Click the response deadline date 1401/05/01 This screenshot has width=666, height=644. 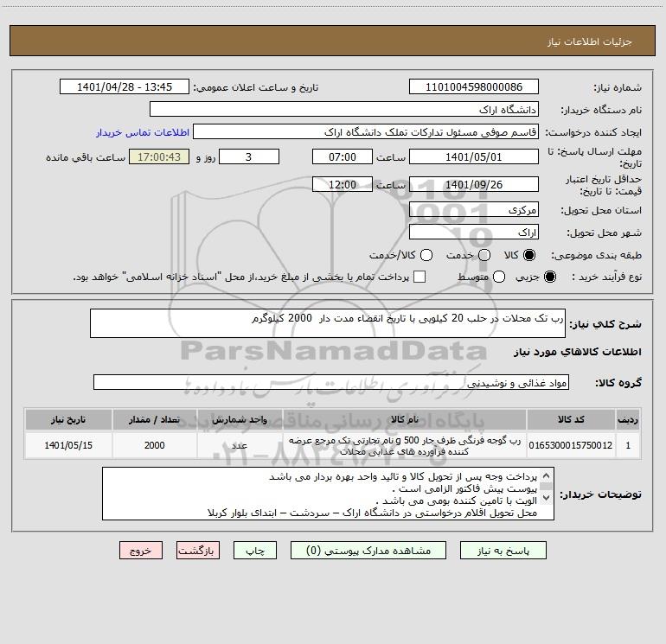point(474,156)
